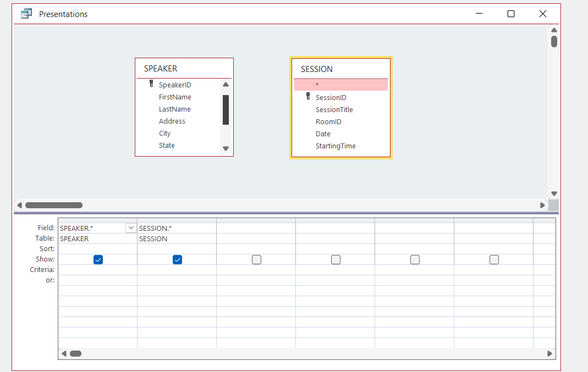
Task: Select the City field in SPEAKER
Action: point(164,134)
